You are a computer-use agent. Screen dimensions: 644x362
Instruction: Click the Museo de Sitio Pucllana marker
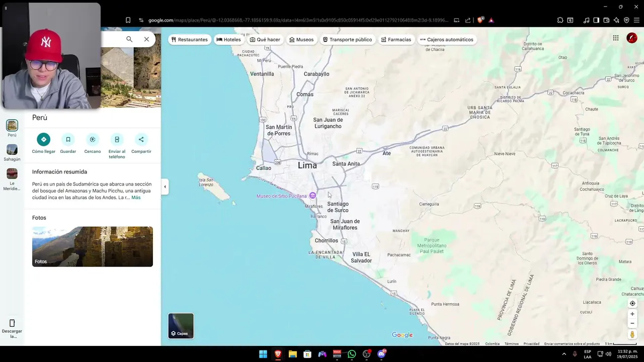(x=312, y=196)
